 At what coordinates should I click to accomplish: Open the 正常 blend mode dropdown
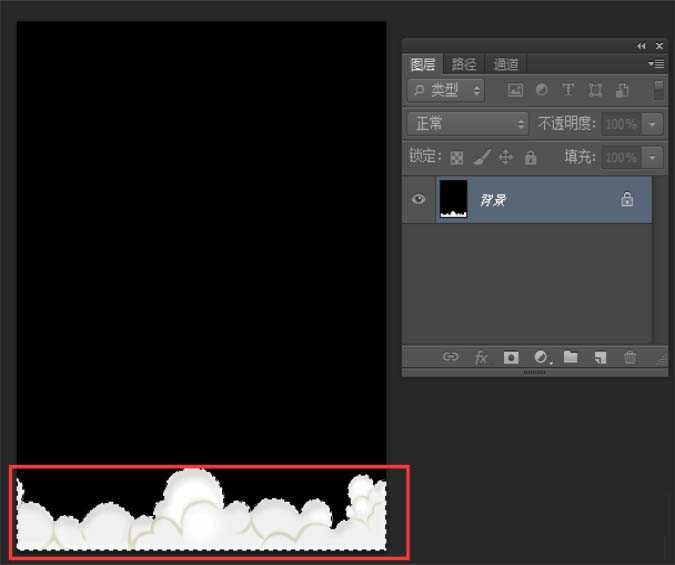click(x=469, y=124)
